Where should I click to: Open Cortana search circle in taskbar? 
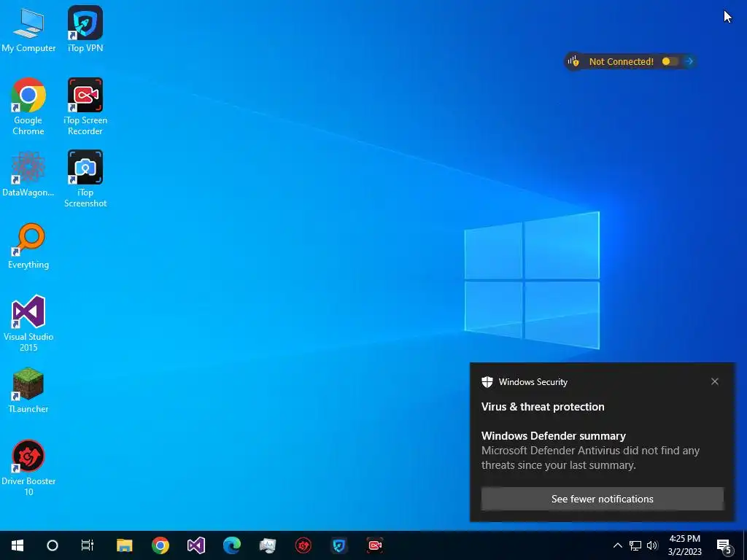53,545
